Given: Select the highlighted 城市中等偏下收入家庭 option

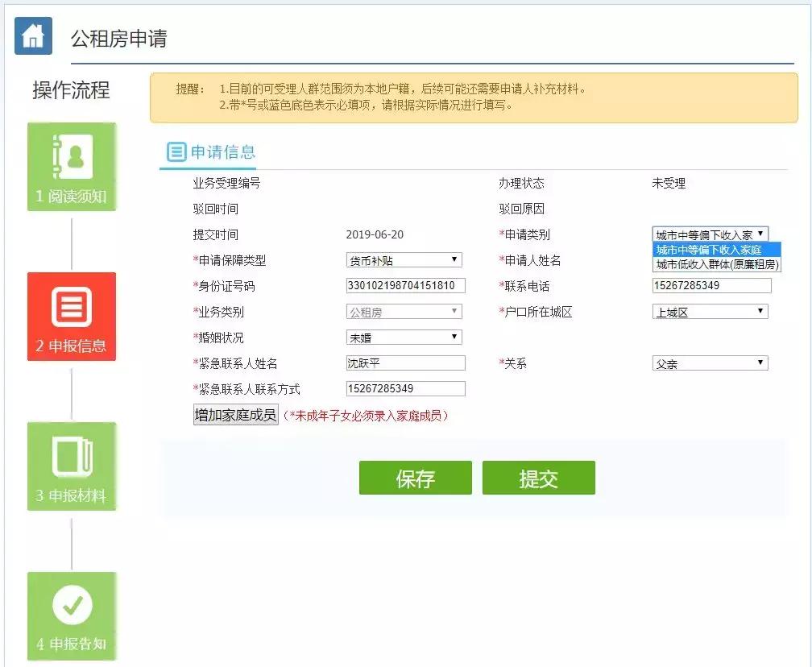Looking at the screenshot, I should coord(709,250).
